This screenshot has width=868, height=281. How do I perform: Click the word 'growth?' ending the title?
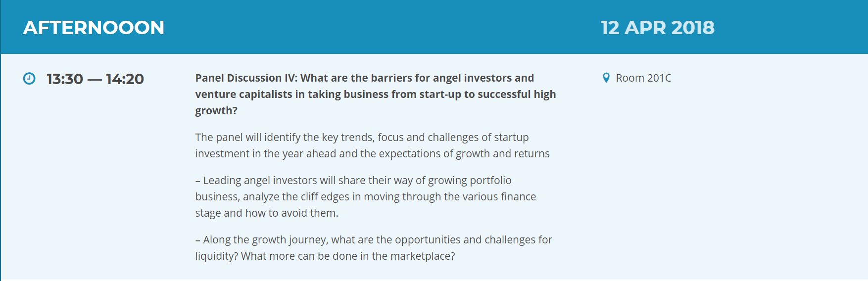[216, 111]
